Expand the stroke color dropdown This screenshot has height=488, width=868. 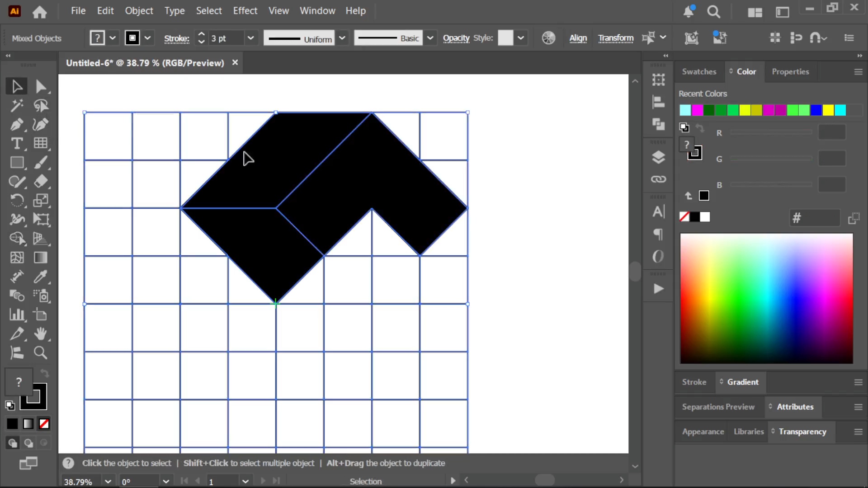147,38
